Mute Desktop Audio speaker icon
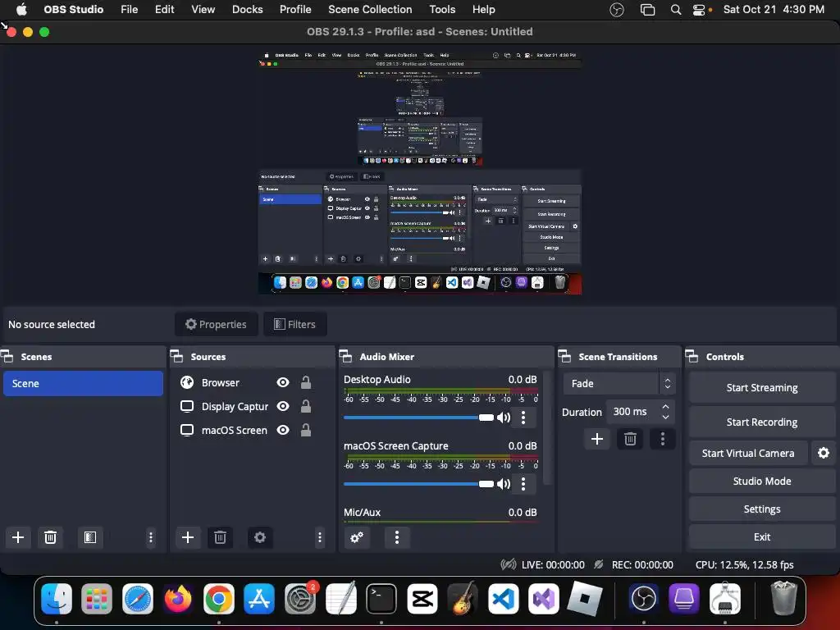Image resolution: width=840 pixels, height=630 pixels. coord(504,418)
